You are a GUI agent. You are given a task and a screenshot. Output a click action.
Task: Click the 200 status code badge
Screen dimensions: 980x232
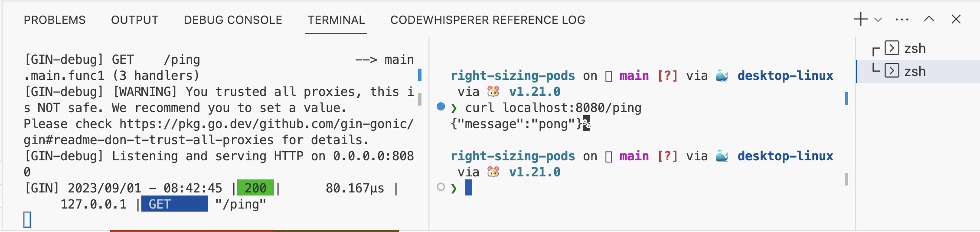pyautogui.click(x=255, y=188)
